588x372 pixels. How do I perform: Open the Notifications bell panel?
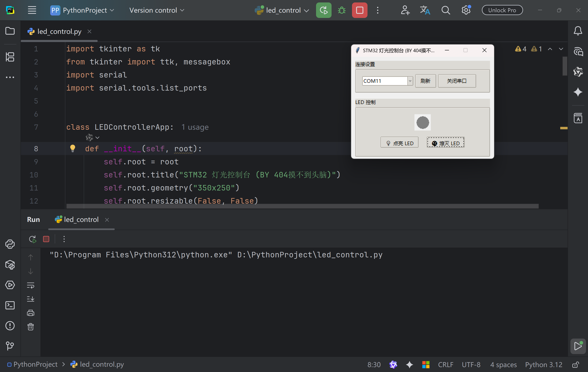click(578, 31)
